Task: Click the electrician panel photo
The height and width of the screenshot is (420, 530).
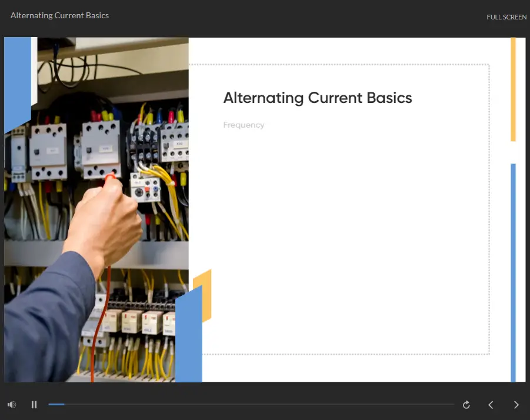Action: (96, 209)
